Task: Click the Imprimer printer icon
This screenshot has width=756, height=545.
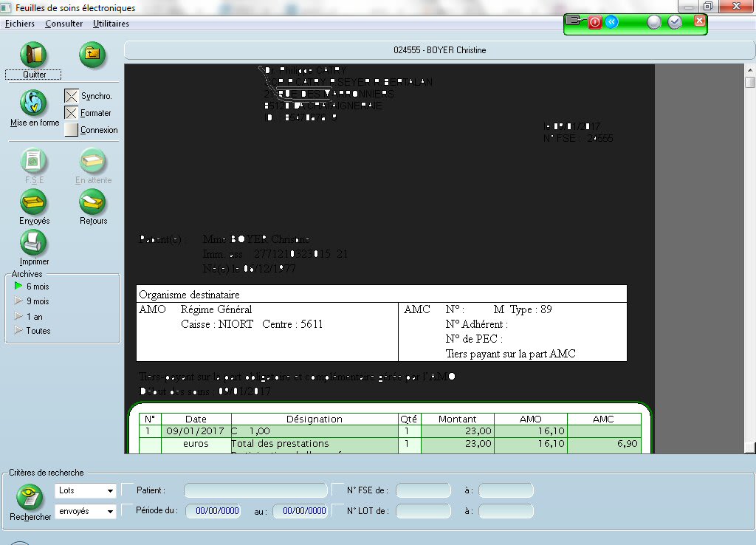Action: [34, 242]
